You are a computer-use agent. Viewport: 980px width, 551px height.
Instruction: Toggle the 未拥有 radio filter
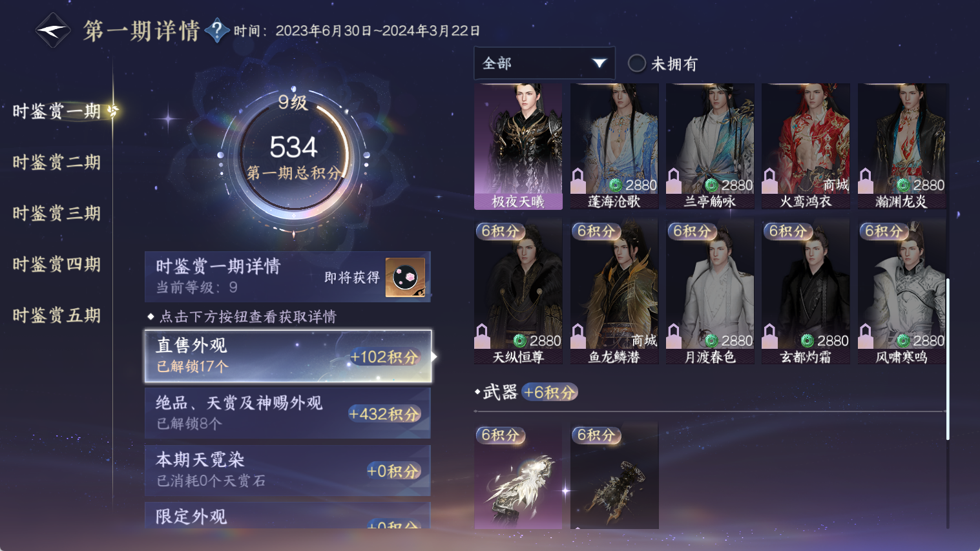[x=637, y=63]
